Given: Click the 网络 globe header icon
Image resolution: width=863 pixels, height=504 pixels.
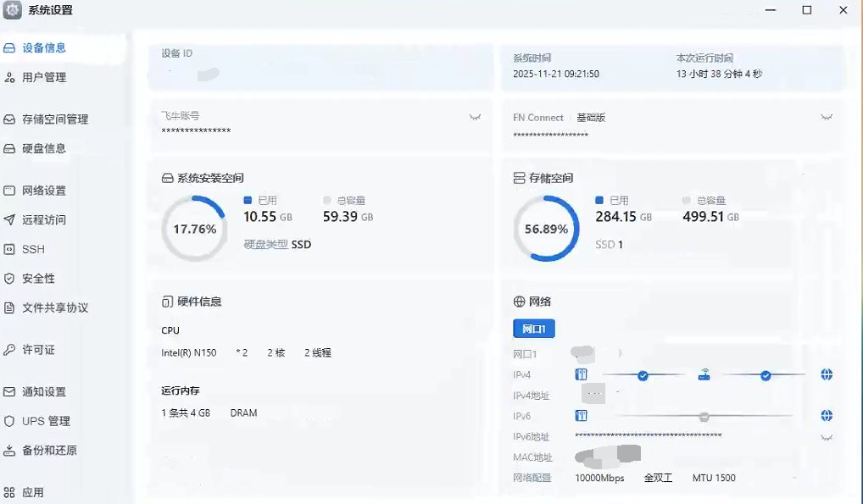Looking at the screenshot, I should pyautogui.click(x=519, y=302).
